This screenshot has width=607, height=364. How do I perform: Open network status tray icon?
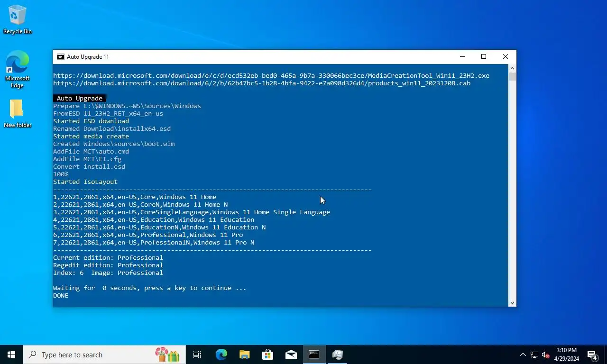click(x=534, y=355)
